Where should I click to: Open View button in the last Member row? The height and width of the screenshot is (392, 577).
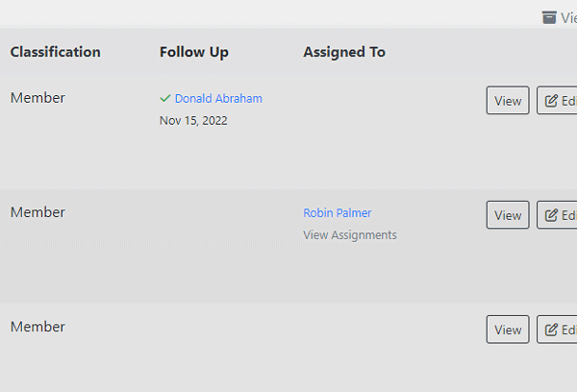pyautogui.click(x=508, y=330)
